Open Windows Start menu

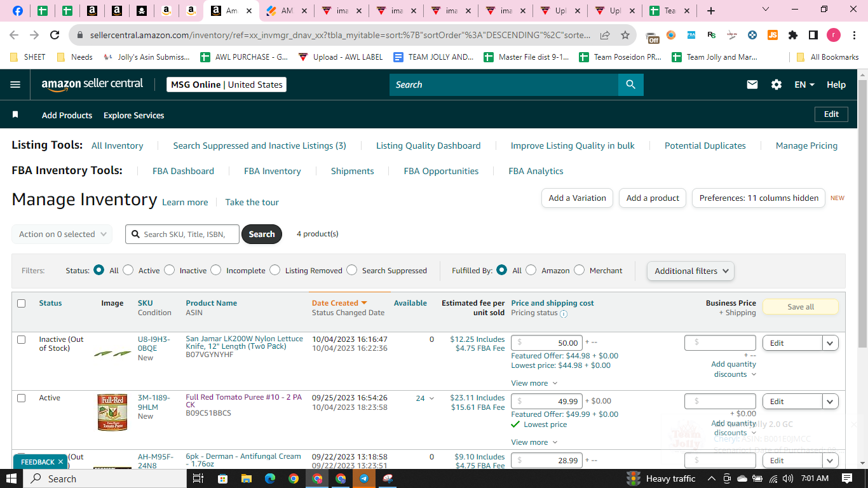[x=12, y=478]
